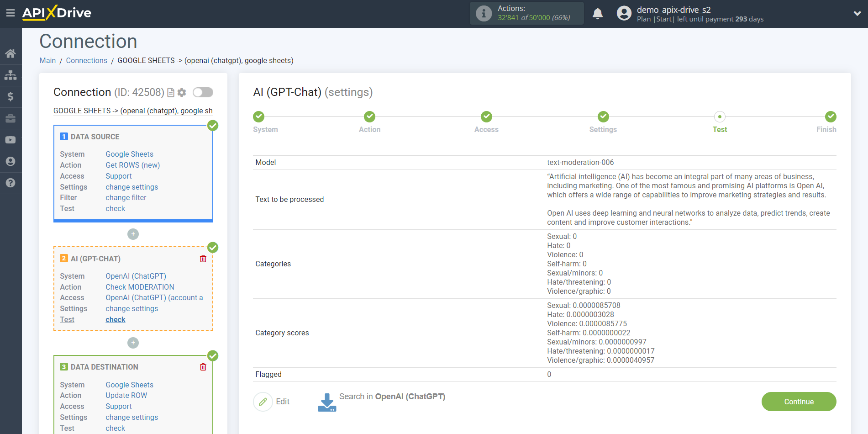The height and width of the screenshot is (434, 868).
Task: Expand the account dropdown chevron
Action: (857, 14)
